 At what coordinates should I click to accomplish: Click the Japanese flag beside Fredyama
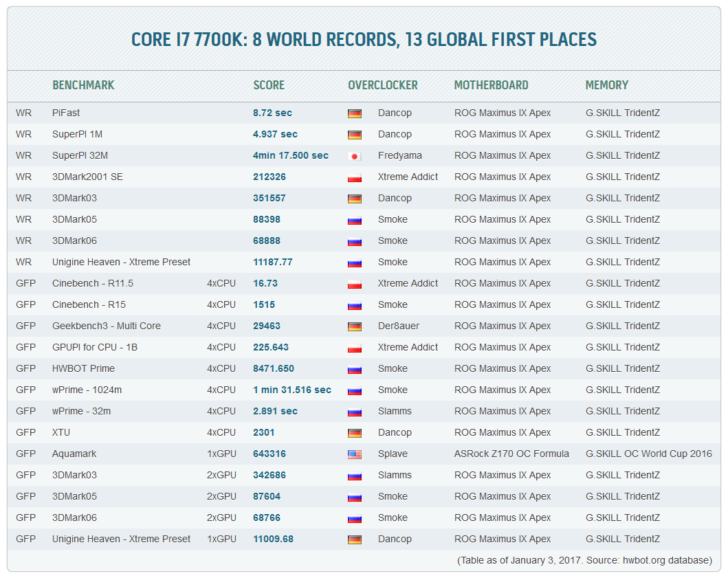355,156
